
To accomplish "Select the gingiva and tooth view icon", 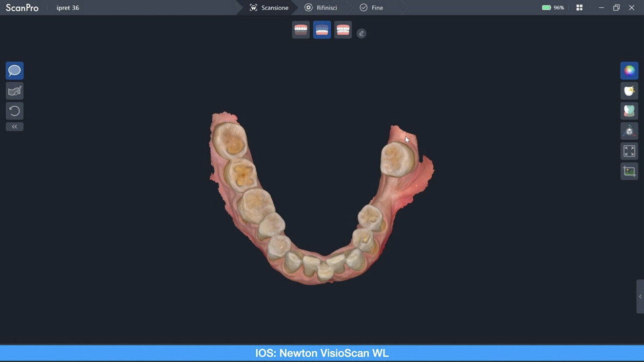I will coord(629,111).
